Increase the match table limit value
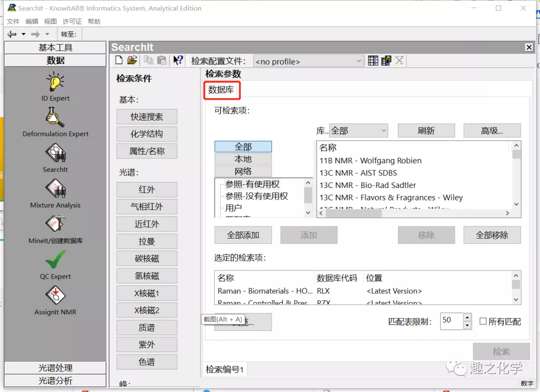This screenshot has width=540, height=392. point(467,317)
